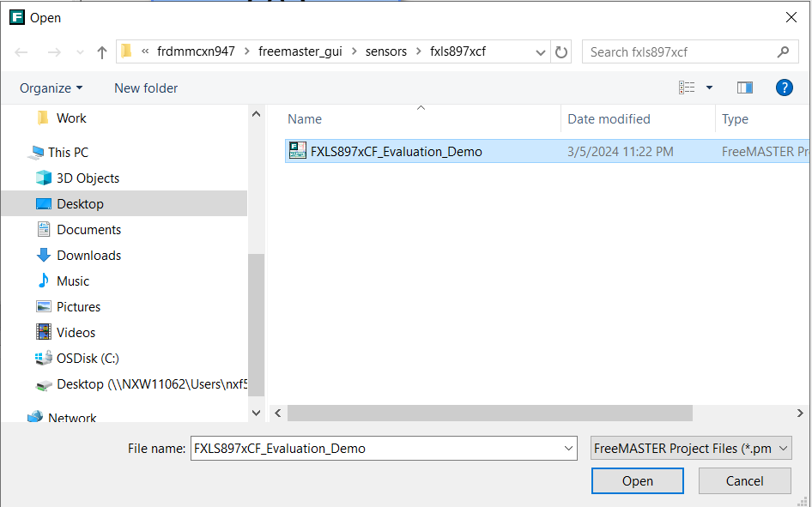Click the Open button
Screen dimensions: 812x507
(638, 481)
